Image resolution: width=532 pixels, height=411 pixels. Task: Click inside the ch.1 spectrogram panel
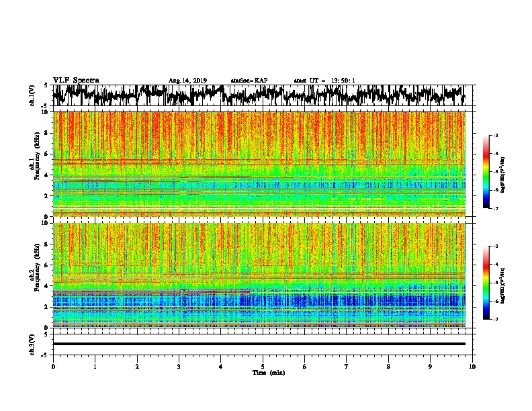(x=259, y=164)
